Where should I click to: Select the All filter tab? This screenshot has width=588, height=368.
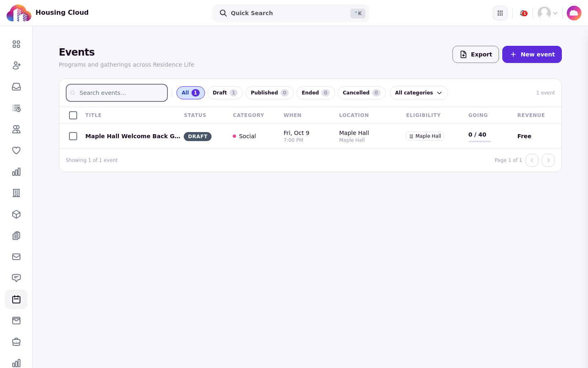point(191,93)
